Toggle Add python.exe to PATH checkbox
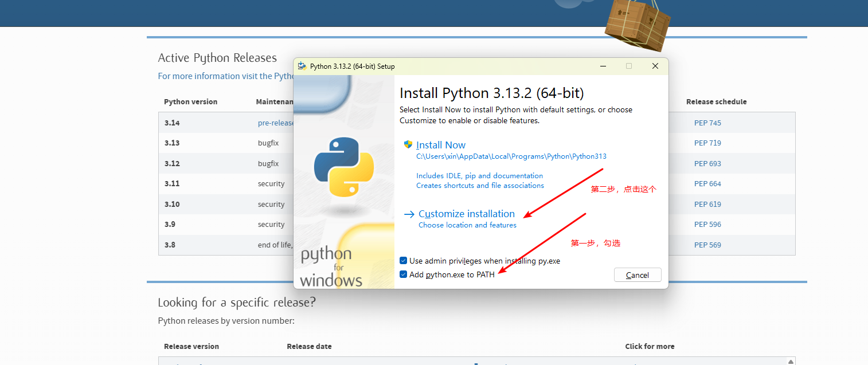The width and height of the screenshot is (868, 365). [404, 274]
